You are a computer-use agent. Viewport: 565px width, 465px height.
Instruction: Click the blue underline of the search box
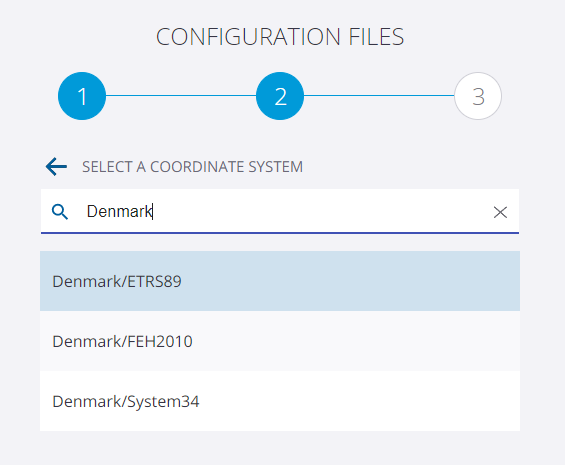point(280,233)
